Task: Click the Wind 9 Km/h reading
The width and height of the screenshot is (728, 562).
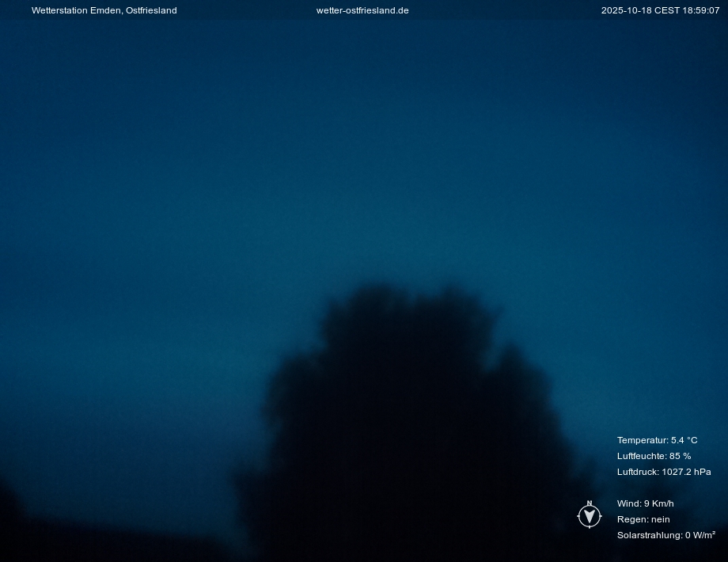Action: pos(645,503)
